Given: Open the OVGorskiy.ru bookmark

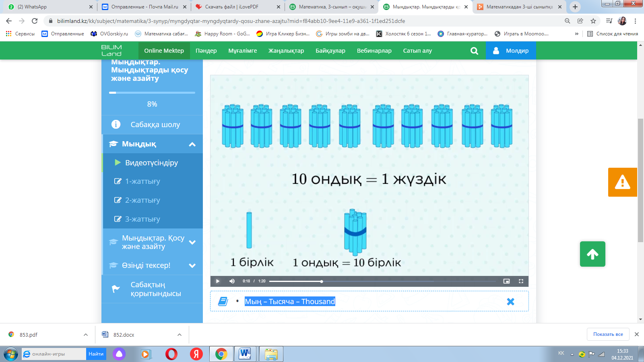Looking at the screenshot, I should point(109,34).
